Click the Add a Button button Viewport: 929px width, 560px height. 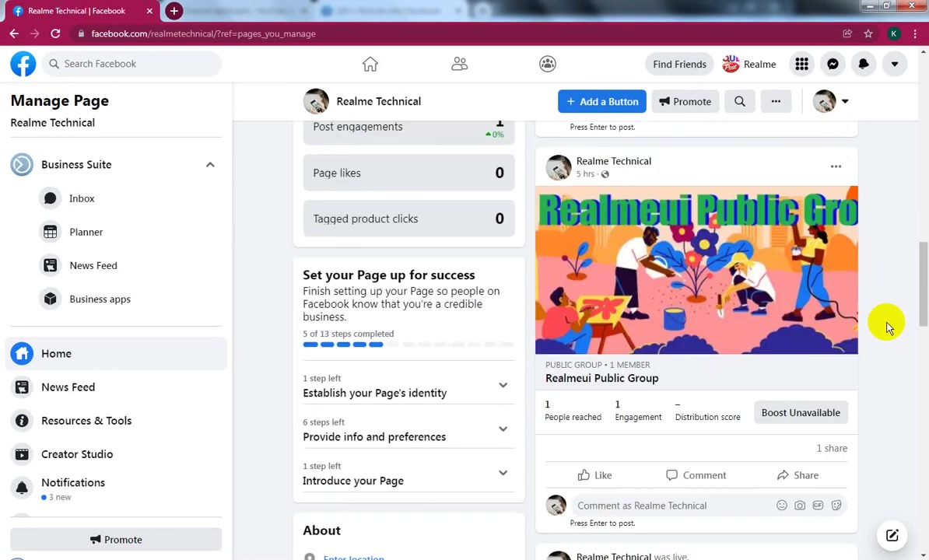tap(602, 101)
